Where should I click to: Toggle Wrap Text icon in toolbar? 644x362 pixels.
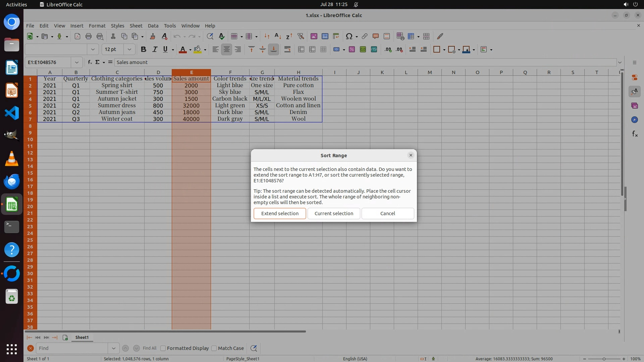pos(287,50)
